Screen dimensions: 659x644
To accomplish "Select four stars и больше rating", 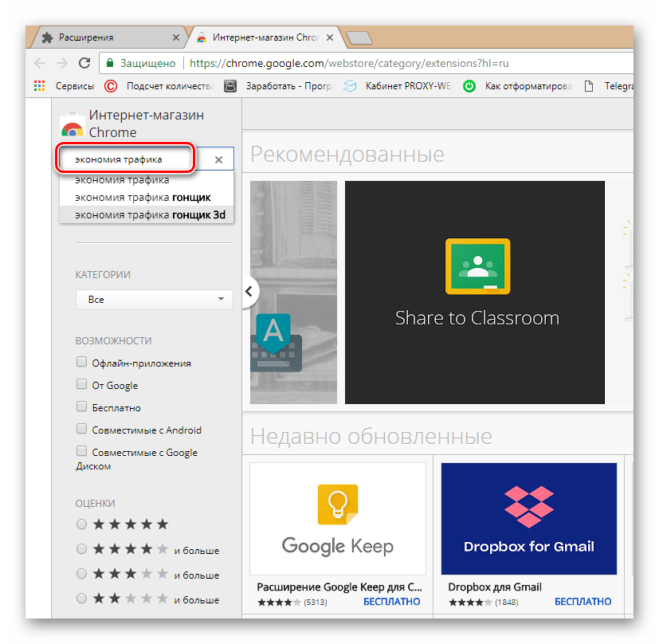I will point(81,549).
